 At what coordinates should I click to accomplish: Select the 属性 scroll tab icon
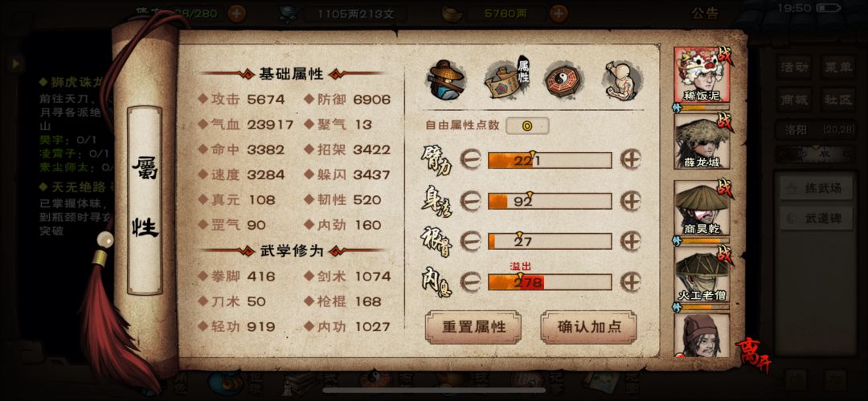(506, 80)
